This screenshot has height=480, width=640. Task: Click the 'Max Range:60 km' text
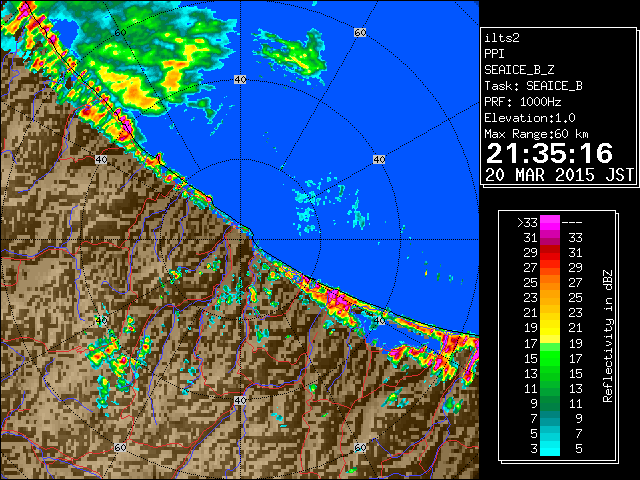pos(536,134)
